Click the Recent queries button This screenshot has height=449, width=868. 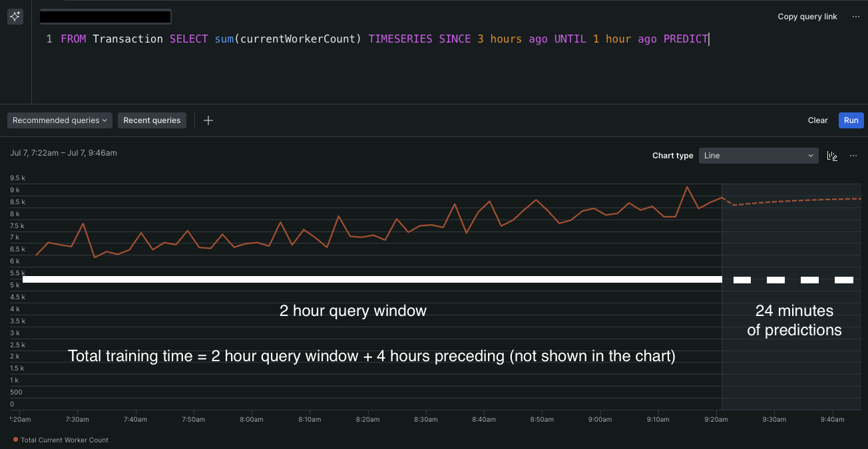152,120
